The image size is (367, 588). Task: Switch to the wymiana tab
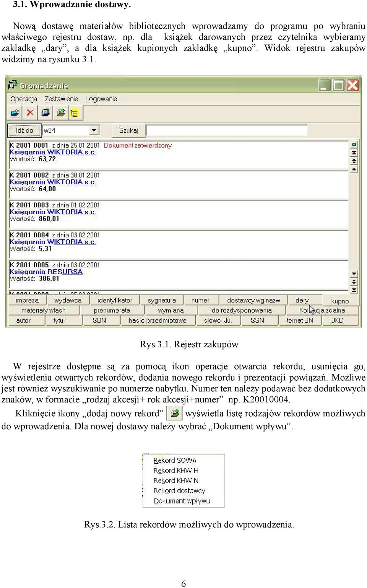(x=171, y=310)
